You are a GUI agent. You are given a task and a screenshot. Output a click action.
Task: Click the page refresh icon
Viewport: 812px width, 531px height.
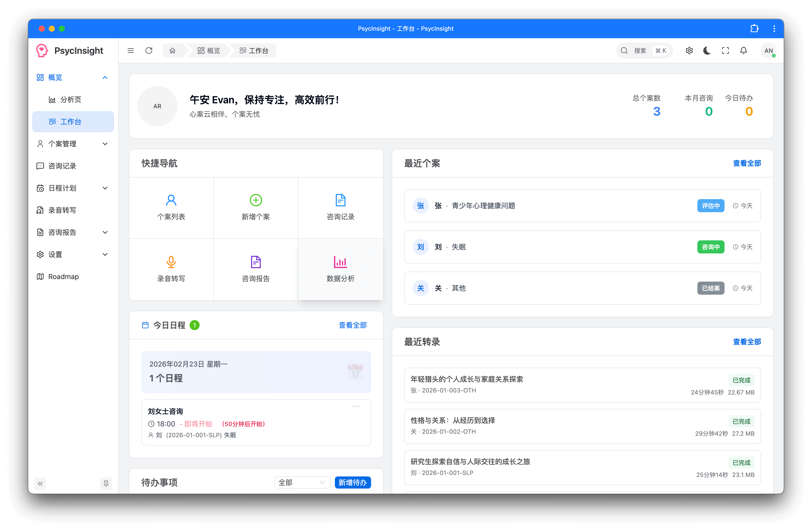point(149,51)
